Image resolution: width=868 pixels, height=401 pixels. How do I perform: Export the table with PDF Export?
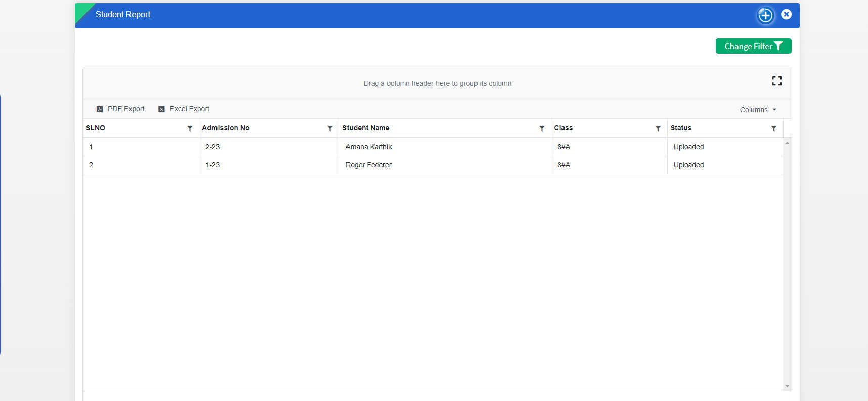[120, 109]
